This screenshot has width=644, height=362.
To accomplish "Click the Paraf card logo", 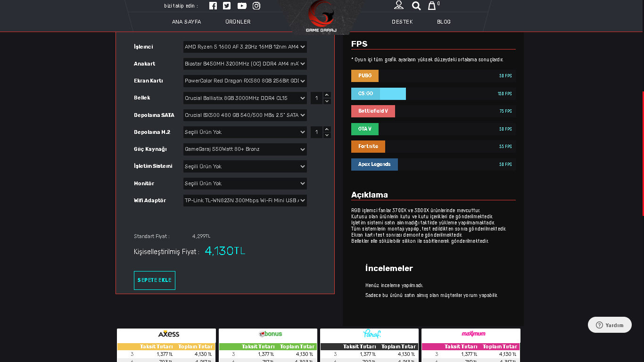I will click(372, 334).
